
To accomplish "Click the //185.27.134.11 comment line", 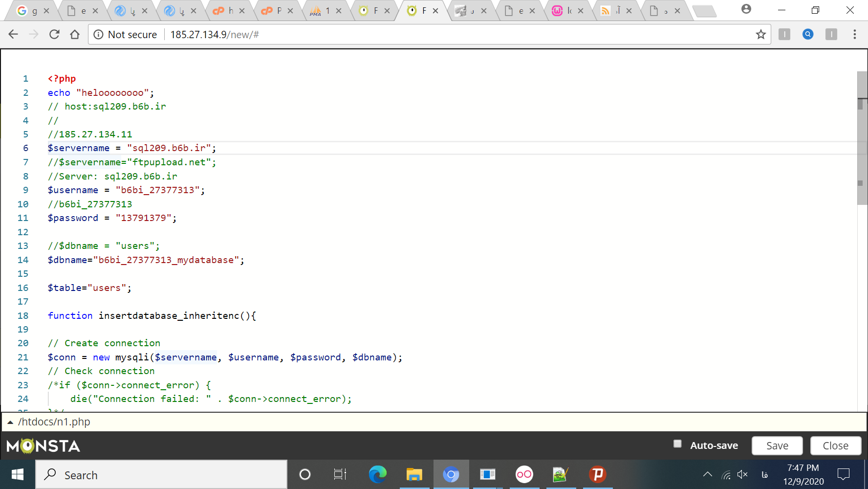I will click(x=90, y=134).
